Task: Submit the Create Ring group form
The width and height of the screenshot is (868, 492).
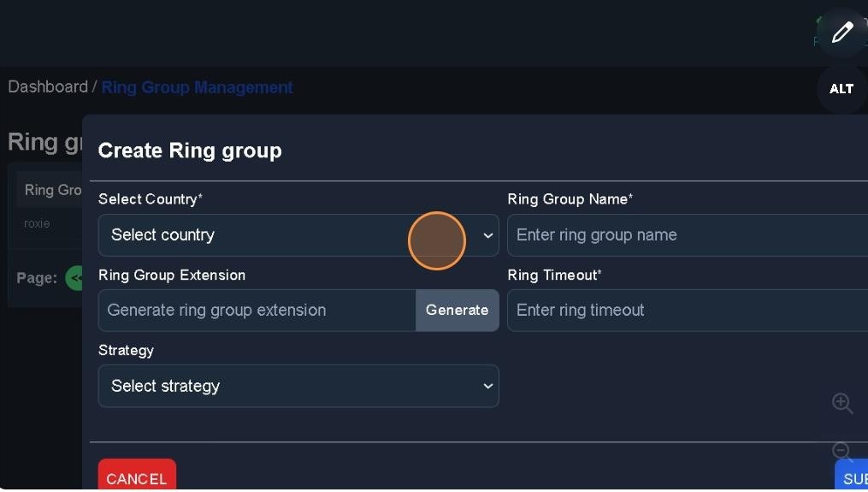Action: (x=853, y=478)
